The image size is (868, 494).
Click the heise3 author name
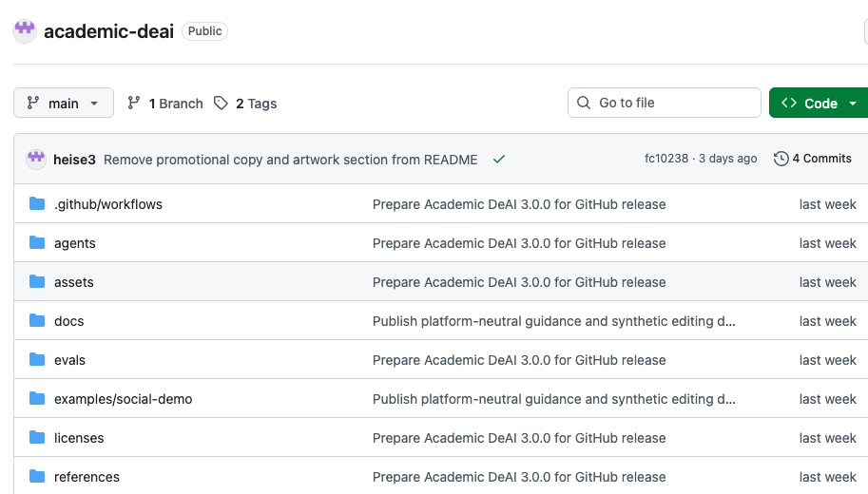[74, 160]
